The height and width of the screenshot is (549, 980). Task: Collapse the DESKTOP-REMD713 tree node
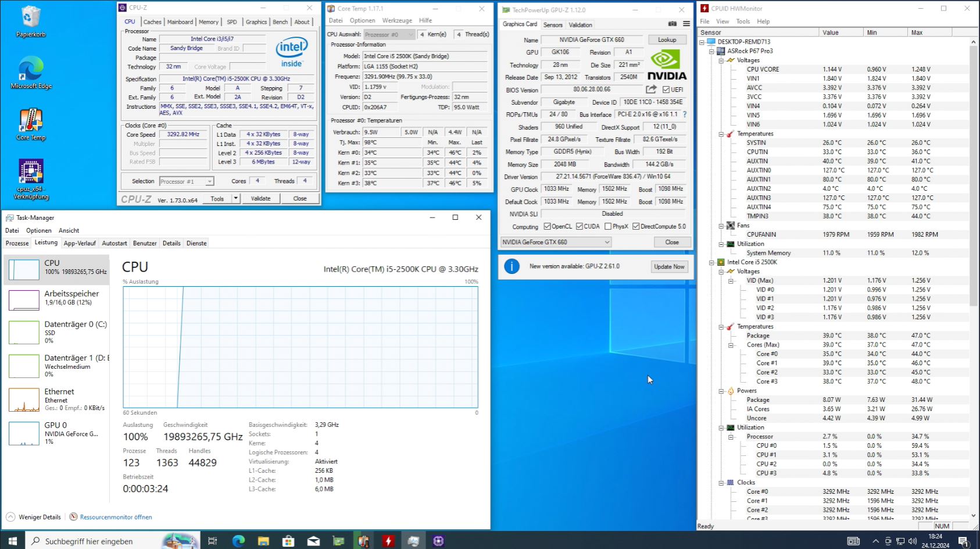(x=702, y=42)
